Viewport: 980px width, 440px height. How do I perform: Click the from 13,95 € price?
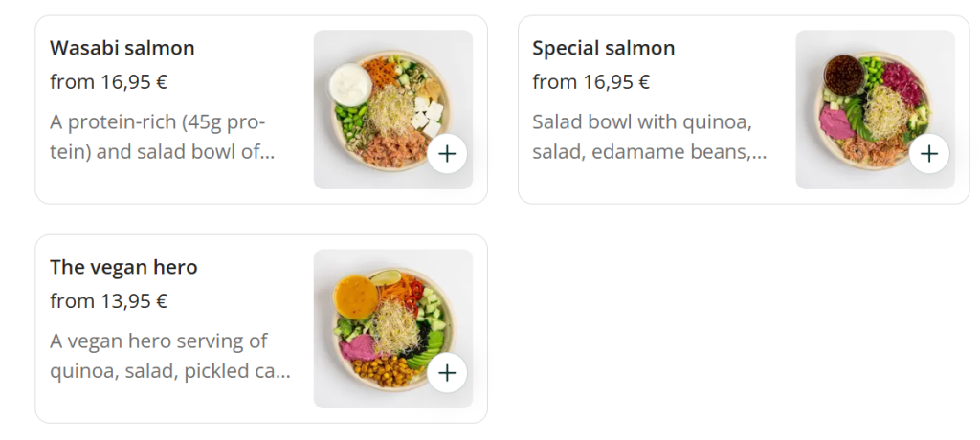(108, 301)
